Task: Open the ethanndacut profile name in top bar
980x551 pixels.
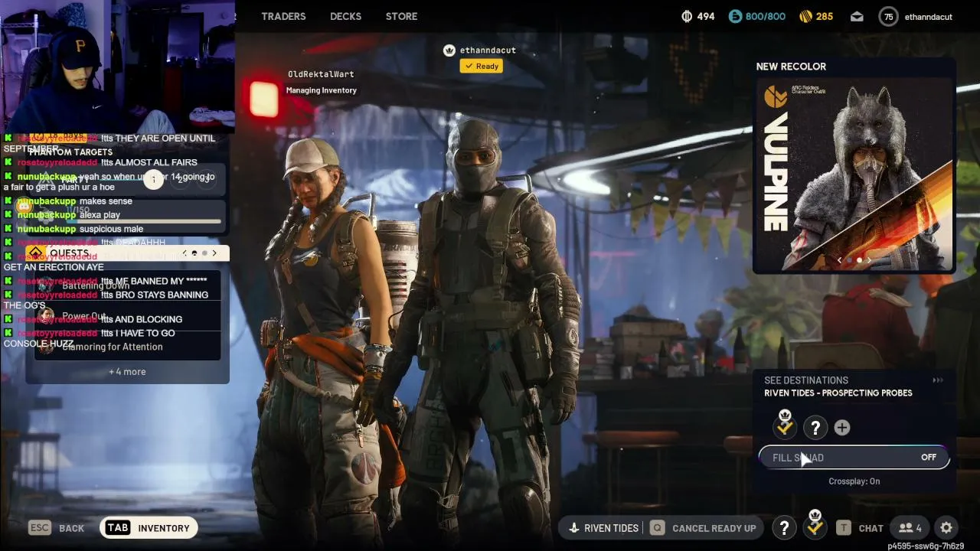Action: coord(928,17)
